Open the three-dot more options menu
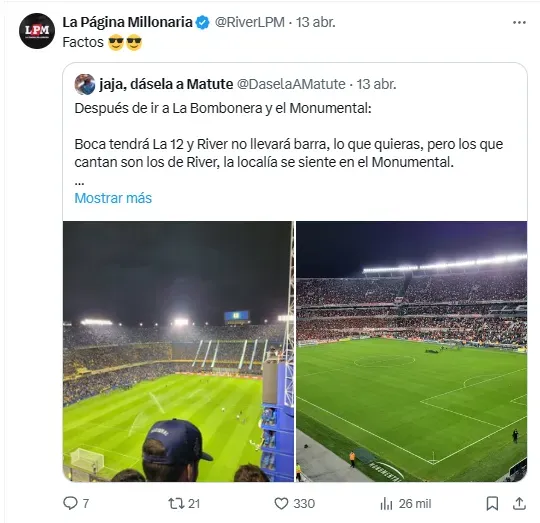 pyautogui.click(x=519, y=23)
